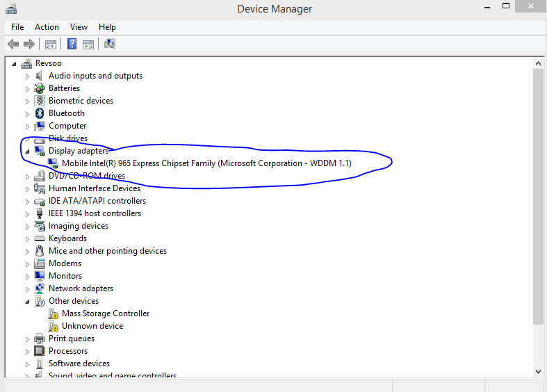Click the Forward arrow toolbar icon
Viewport: 547px width, 392px height.
coord(29,44)
